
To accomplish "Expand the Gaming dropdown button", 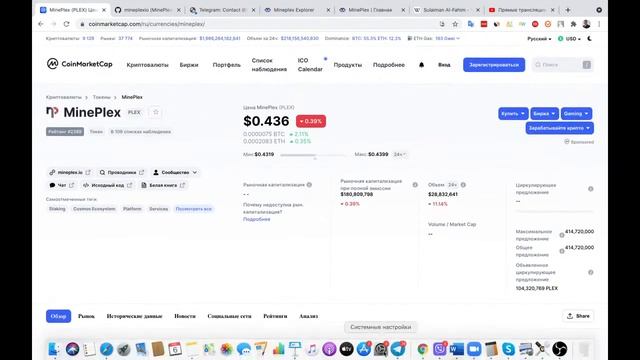I will (576, 113).
